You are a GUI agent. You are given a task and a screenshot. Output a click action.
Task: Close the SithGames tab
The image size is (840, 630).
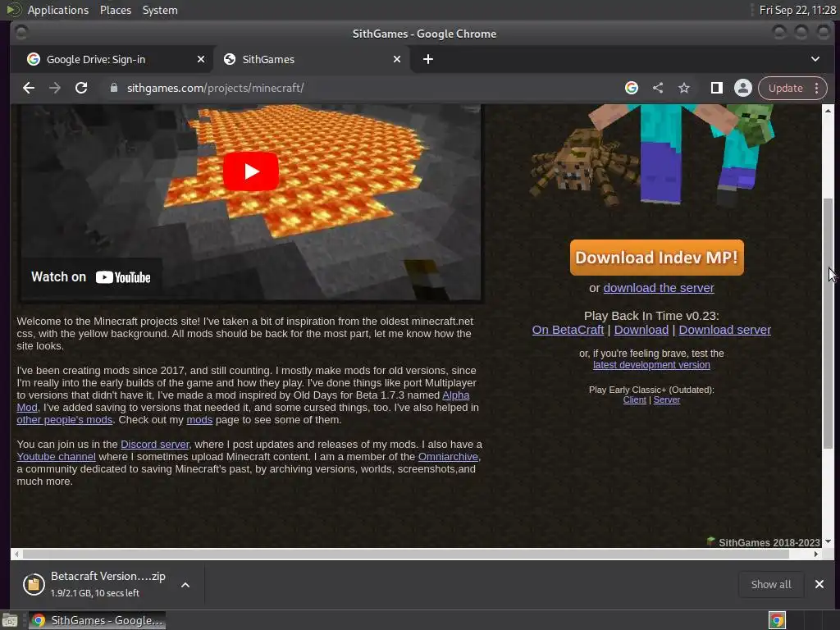coord(397,59)
